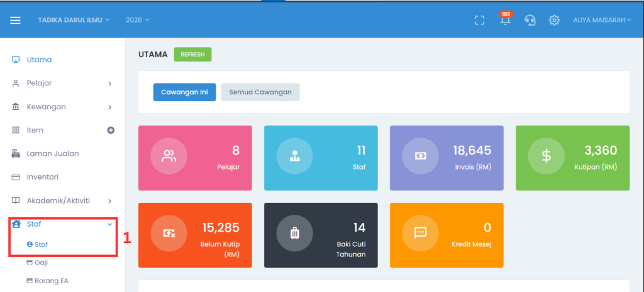Expand the Pelajar sidebar menu

(62, 84)
